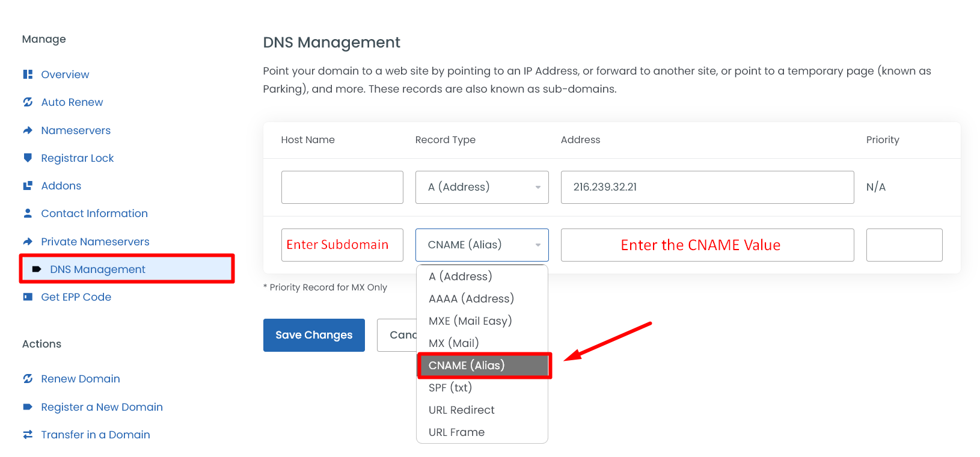Click the Nameservers arrow icon
Screen dimensions: 980x457
[28, 130]
